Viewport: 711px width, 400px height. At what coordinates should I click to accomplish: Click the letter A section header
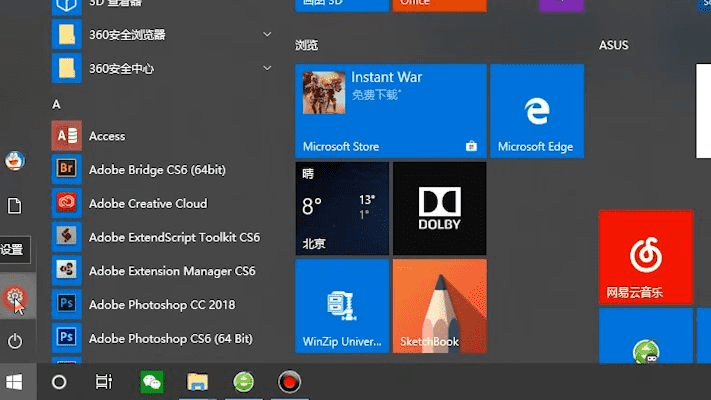56,105
